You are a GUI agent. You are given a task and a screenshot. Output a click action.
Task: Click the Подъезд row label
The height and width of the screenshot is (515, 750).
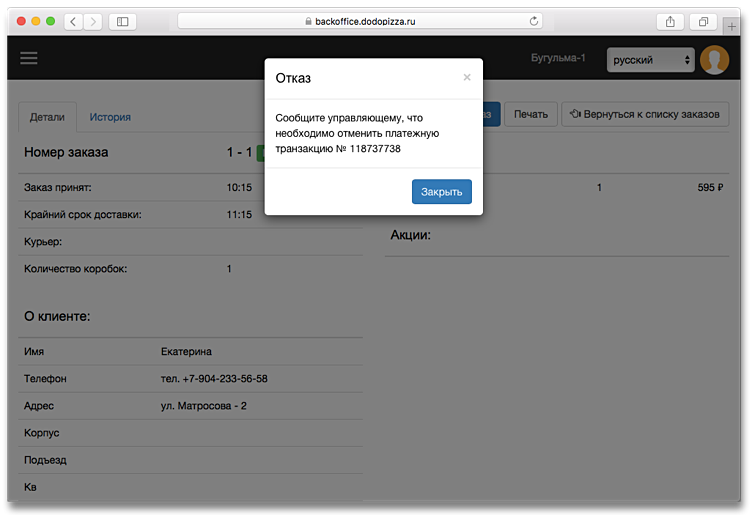(x=45, y=460)
